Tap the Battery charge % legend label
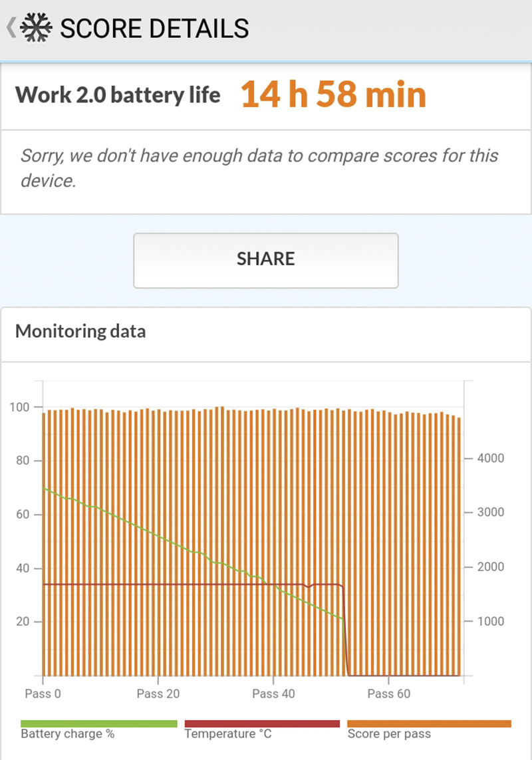532x760 pixels. click(68, 735)
